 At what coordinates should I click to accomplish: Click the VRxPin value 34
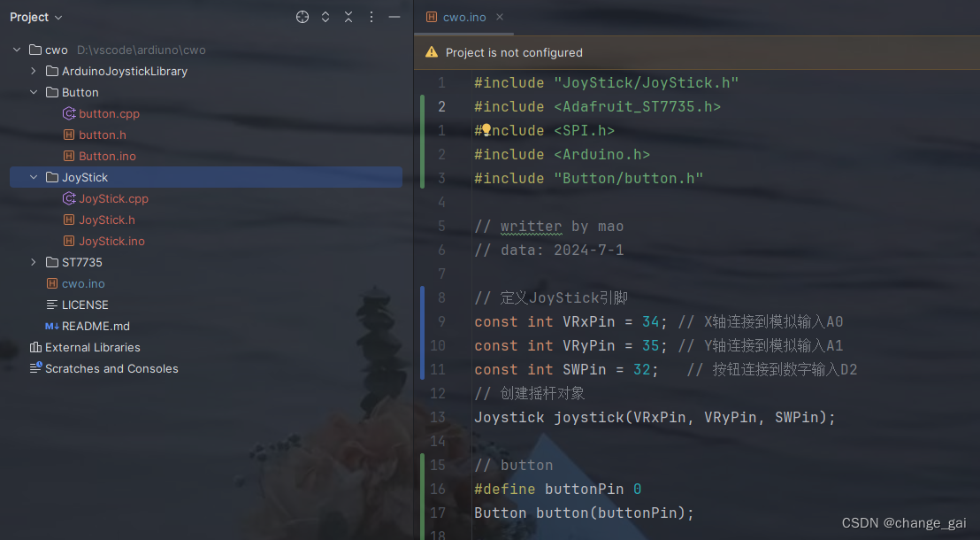point(651,321)
